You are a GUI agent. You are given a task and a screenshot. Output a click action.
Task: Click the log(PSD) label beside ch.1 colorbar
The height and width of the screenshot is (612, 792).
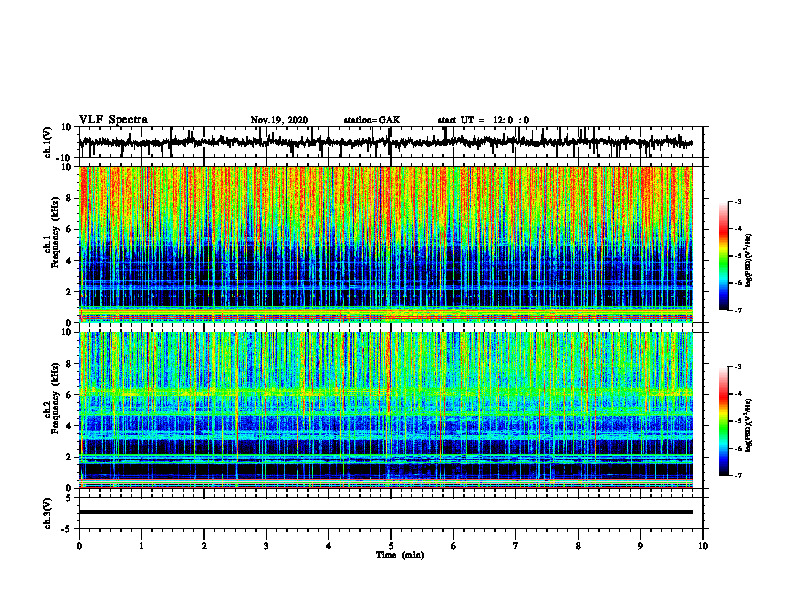tap(749, 261)
